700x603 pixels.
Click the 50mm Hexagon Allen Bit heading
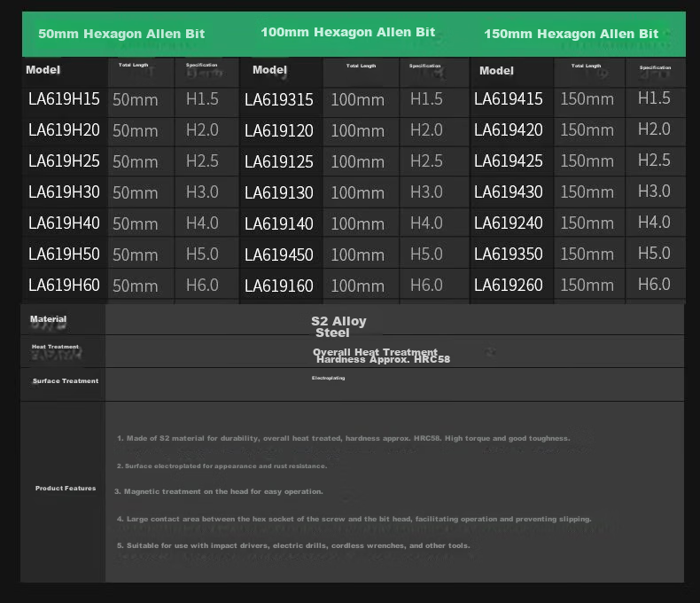point(121,34)
